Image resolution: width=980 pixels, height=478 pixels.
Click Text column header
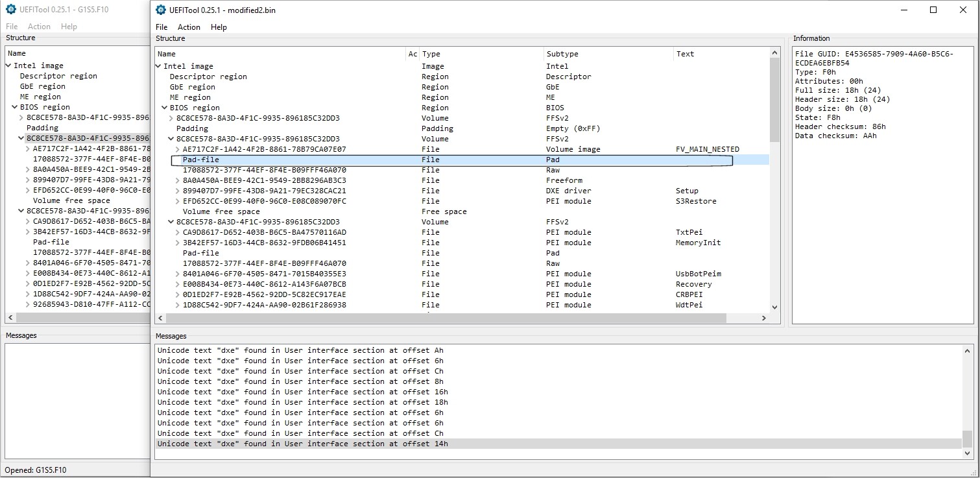click(721, 54)
